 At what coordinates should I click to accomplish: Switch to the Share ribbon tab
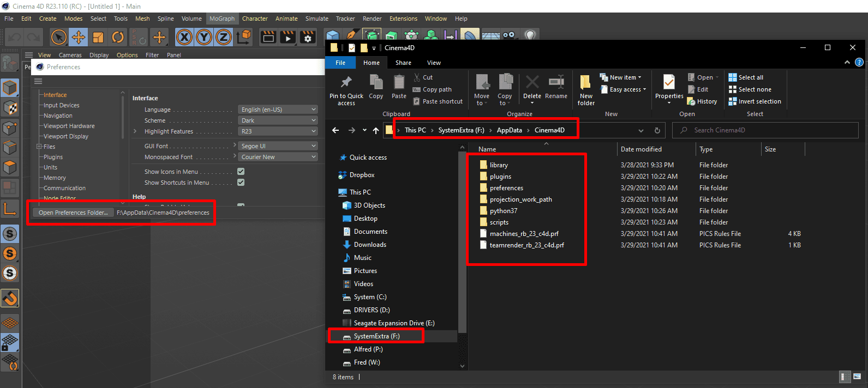[403, 63]
